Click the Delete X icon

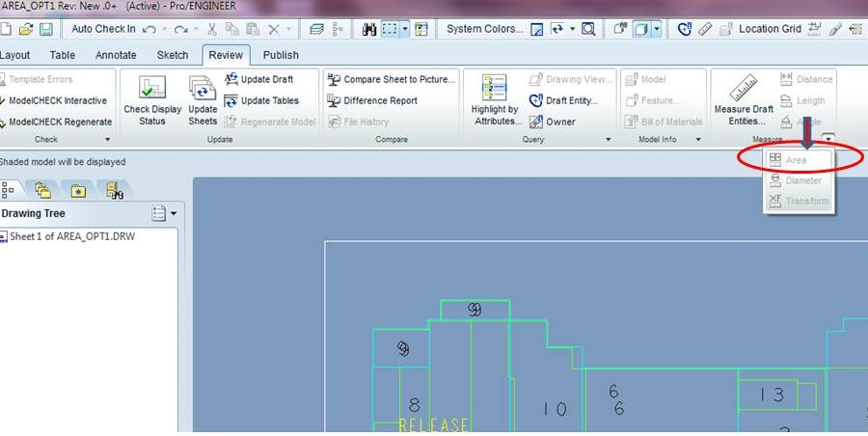(x=274, y=29)
